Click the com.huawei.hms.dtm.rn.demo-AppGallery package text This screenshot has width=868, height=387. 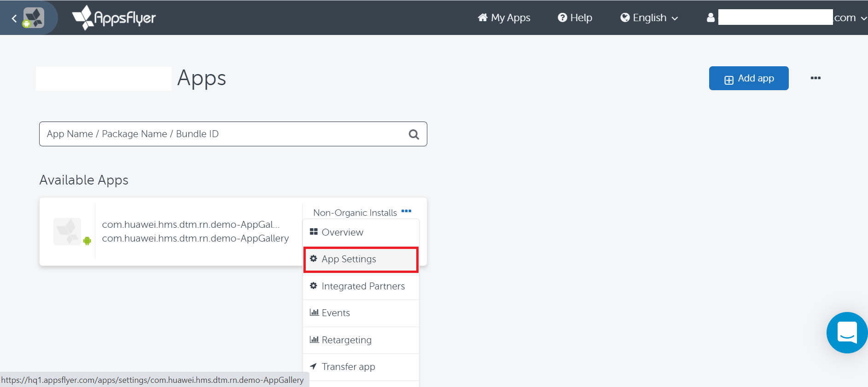click(x=195, y=238)
